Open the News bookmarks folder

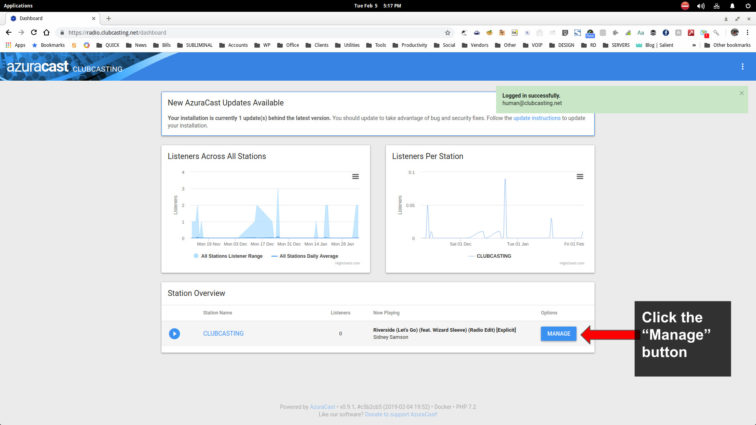point(136,45)
